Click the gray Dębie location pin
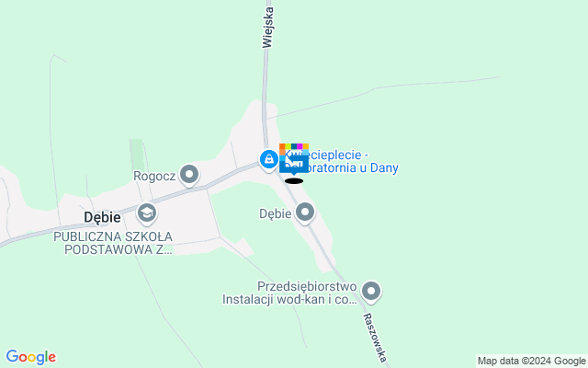Screen dimensions: 588x368 pos(305,213)
